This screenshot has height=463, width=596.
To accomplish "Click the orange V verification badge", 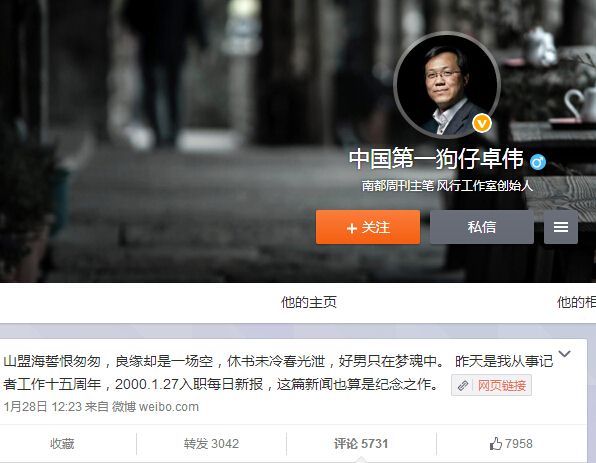I will [x=482, y=124].
